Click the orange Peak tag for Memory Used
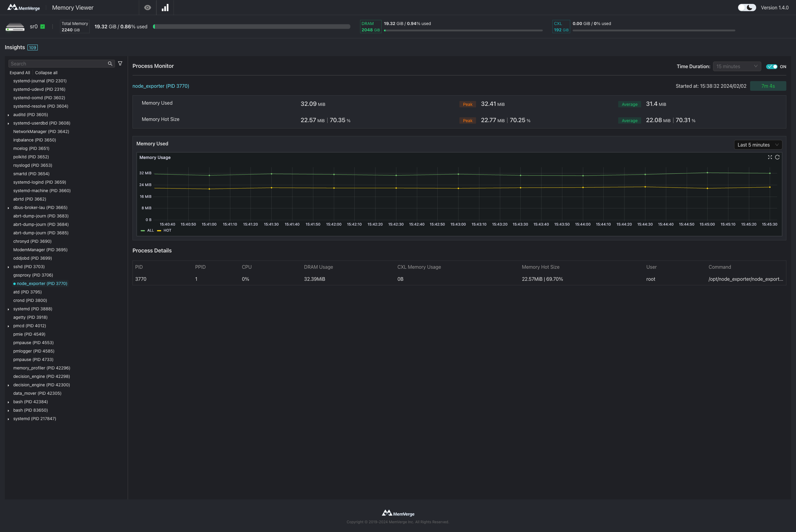The image size is (796, 532). click(468, 104)
